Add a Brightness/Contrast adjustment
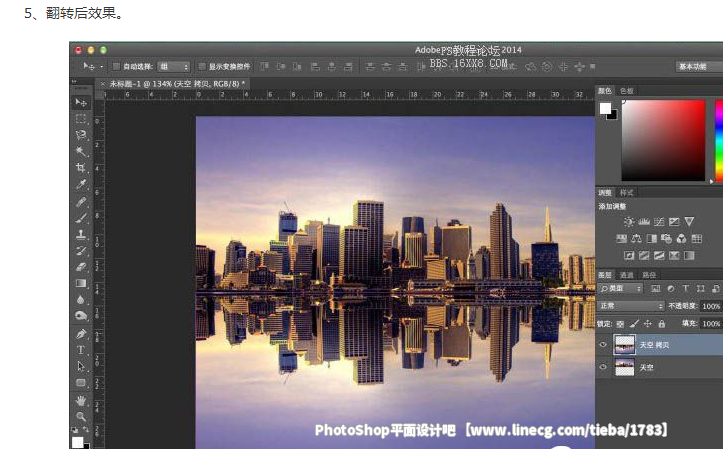 (628, 222)
